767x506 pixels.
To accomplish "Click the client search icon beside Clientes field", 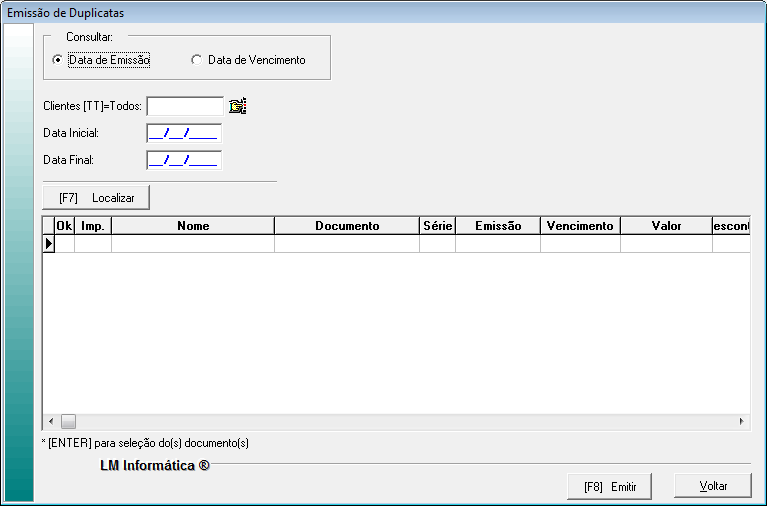I will point(237,106).
